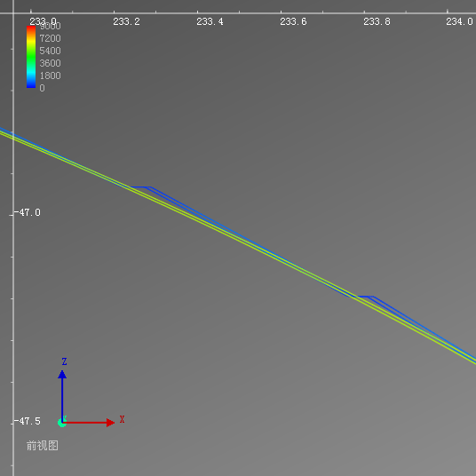The width and height of the screenshot is (476, 476).
Task: Click the 3600 legend value
Action: click(50, 63)
